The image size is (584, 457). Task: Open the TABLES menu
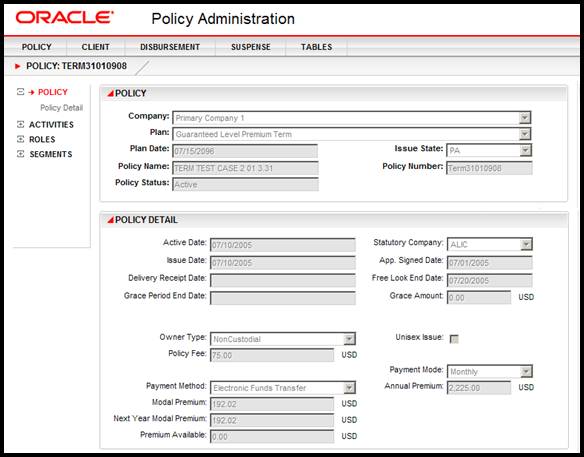317,47
